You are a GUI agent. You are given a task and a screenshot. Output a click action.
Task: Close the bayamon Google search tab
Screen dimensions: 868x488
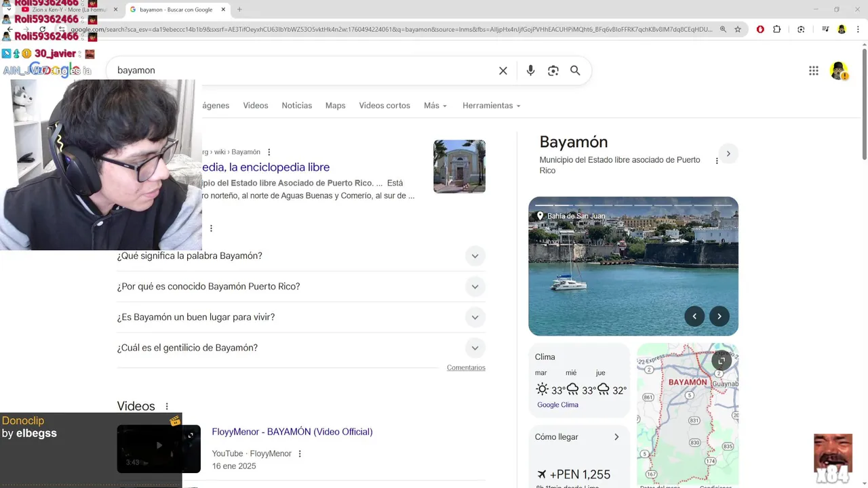pyautogui.click(x=222, y=9)
